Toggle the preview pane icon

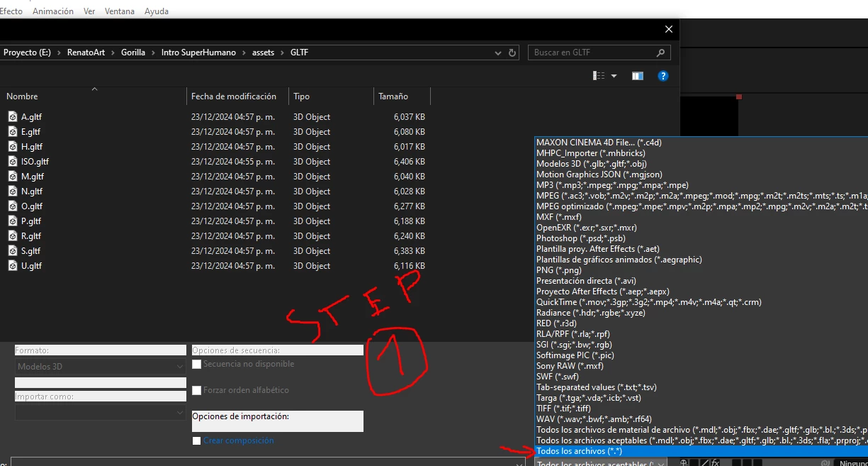(638, 76)
